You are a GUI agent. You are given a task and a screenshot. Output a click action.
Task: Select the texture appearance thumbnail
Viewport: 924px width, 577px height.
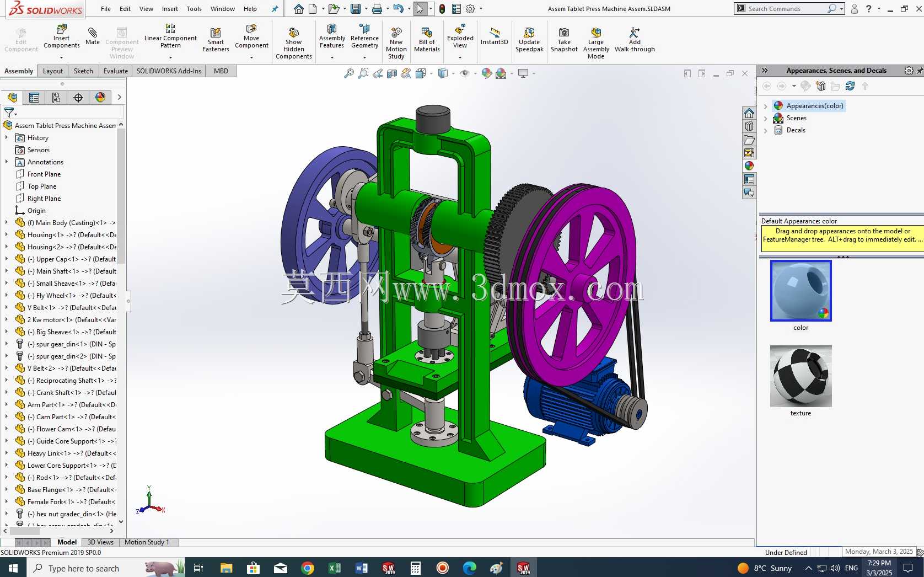coord(801,376)
